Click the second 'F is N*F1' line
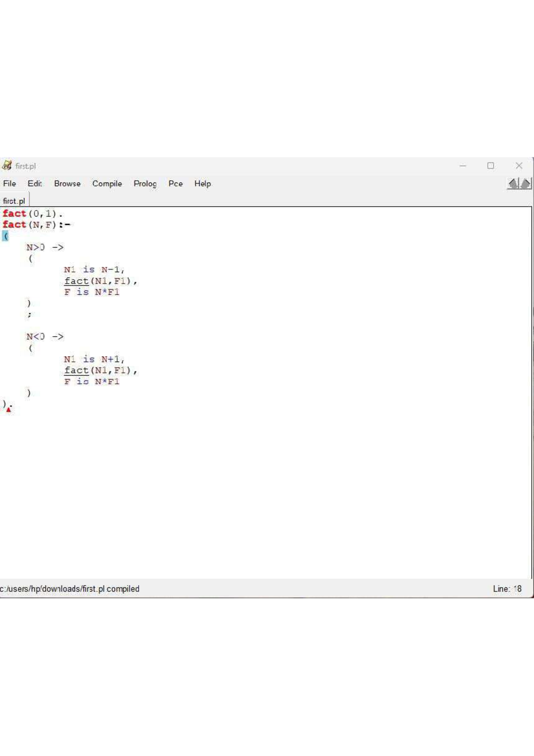 pos(92,382)
